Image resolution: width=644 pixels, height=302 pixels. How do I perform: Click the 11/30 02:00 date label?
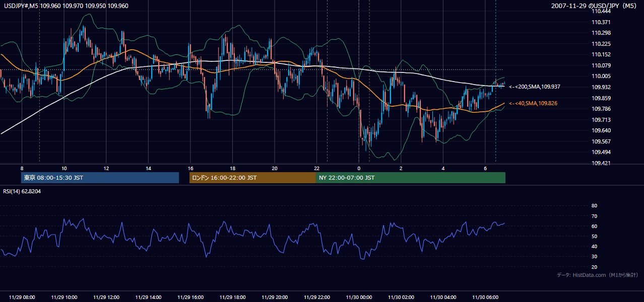[x=401, y=297]
